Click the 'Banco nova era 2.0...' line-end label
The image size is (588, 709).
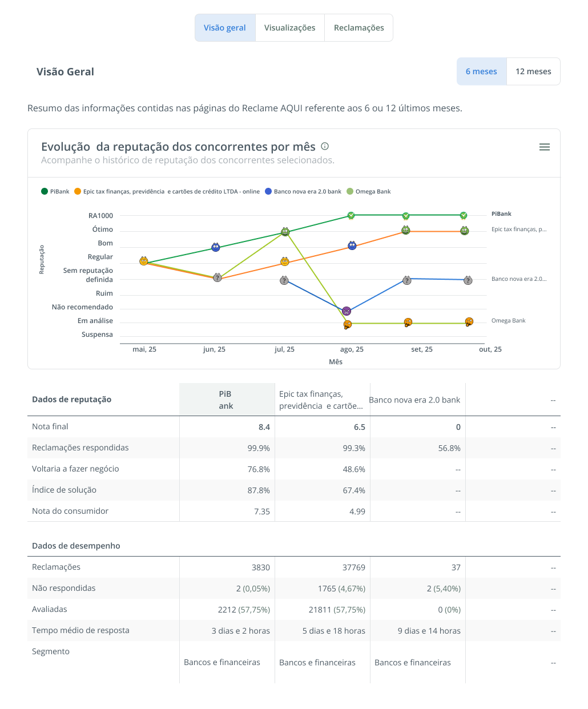[x=519, y=279]
